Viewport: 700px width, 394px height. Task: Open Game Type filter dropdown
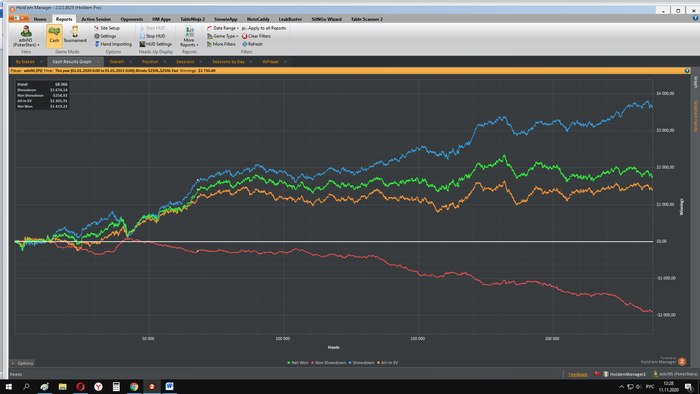coord(223,36)
